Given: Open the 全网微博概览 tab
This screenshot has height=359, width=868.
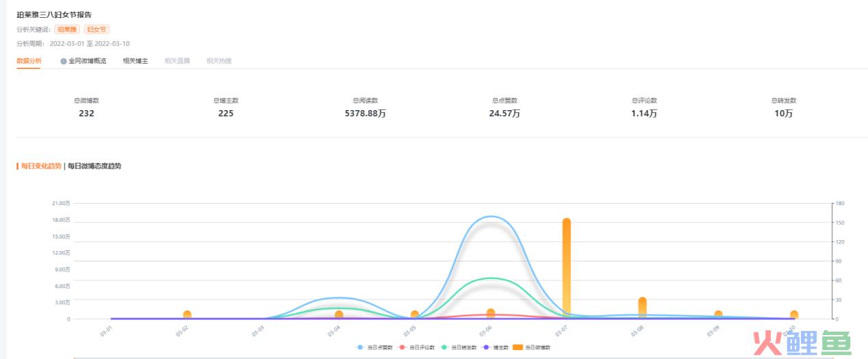Looking at the screenshot, I should click(87, 61).
